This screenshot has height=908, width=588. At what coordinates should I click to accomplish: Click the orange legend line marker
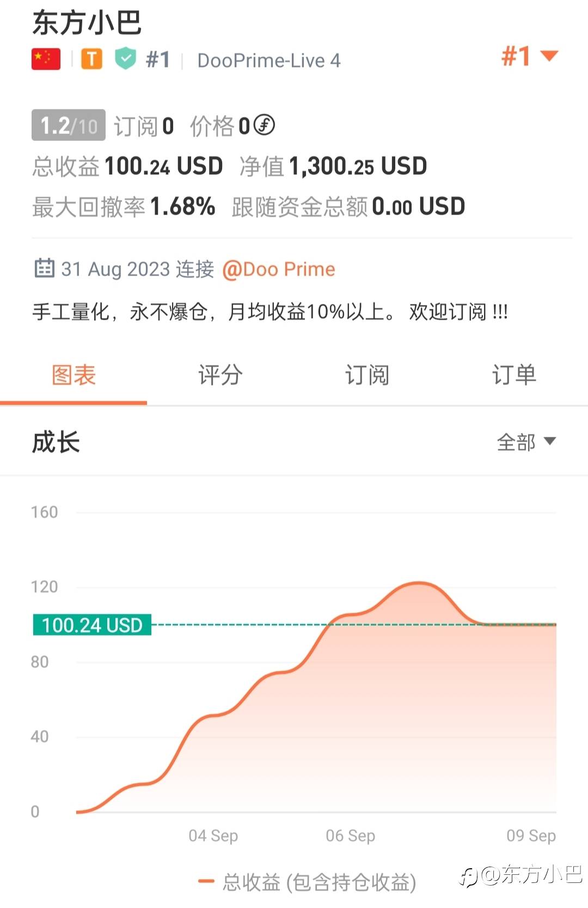(206, 881)
